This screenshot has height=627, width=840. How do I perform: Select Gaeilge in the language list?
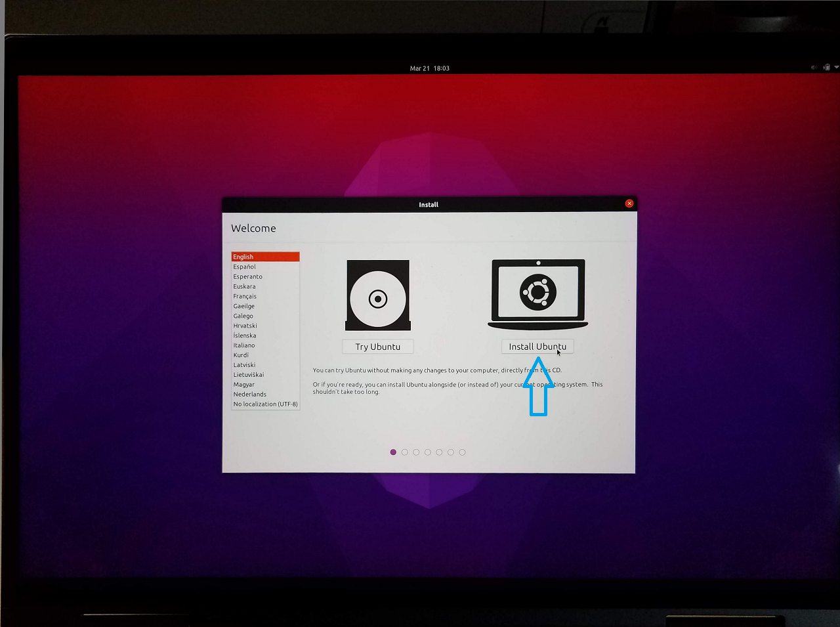[265, 306]
